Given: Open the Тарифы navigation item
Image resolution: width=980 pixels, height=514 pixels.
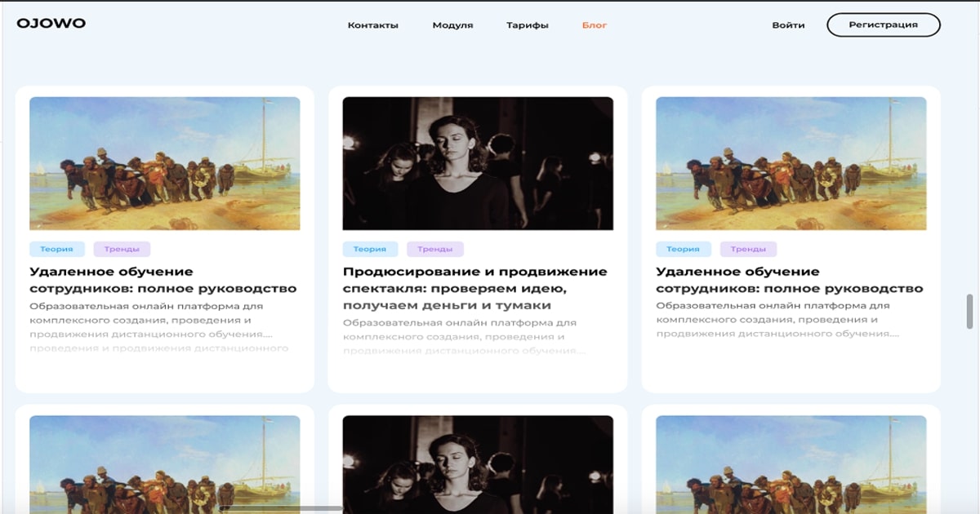Looking at the screenshot, I should tap(527, 25).
